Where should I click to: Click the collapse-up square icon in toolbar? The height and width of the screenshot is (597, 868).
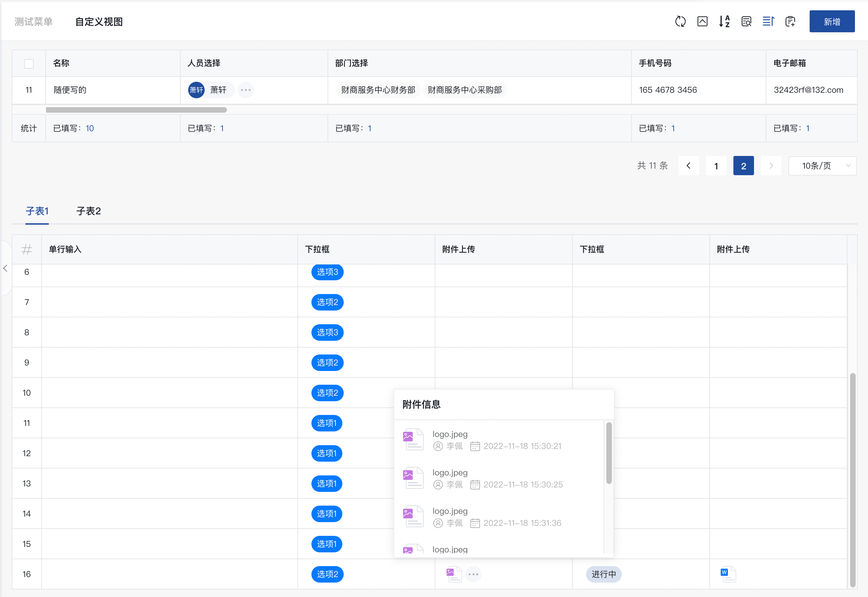click(702, 22)
